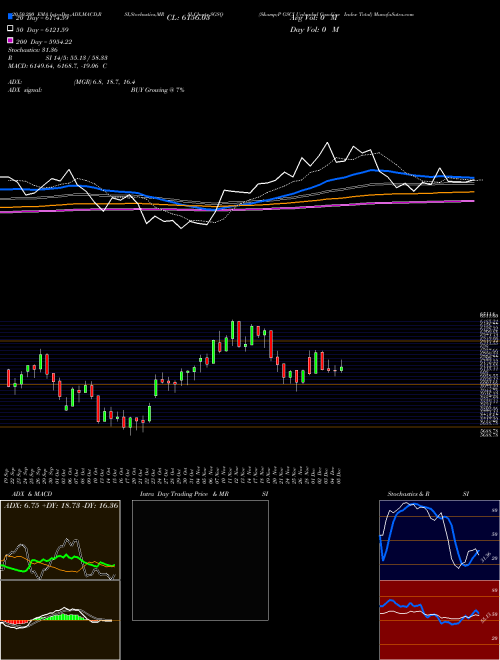Click the 'Day Vol: 0 M' label
This screenshot has width=500, height=660.
(x=314, y=30)
